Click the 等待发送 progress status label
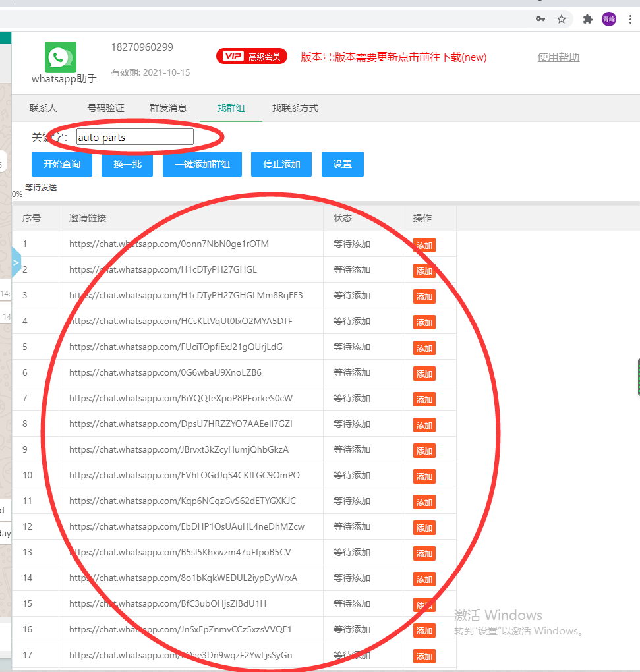The height and width of the screenshot is (672, 640). [41, 187]
